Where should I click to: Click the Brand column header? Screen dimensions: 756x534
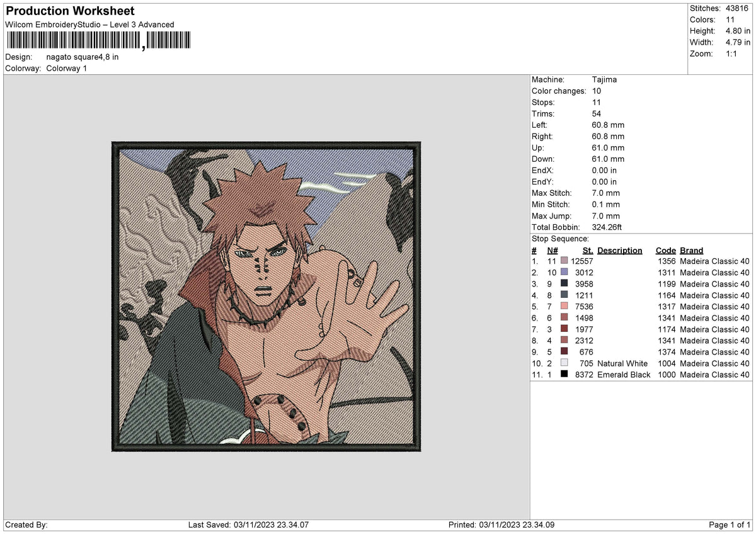[x=691, y=251]
